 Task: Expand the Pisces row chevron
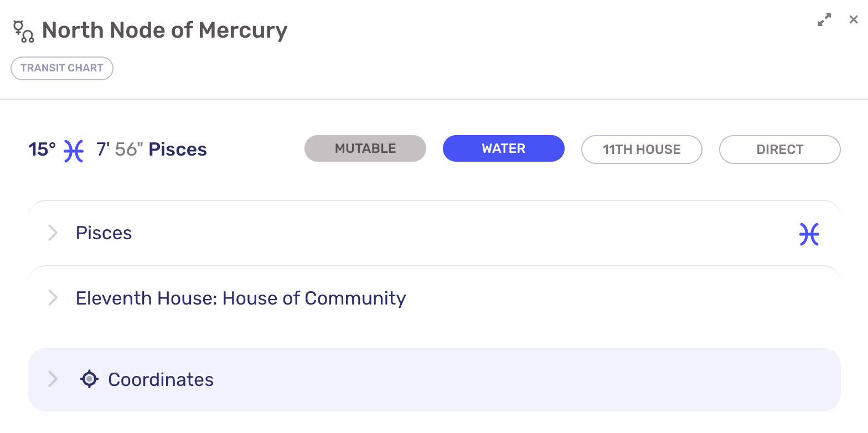[53, 233]
